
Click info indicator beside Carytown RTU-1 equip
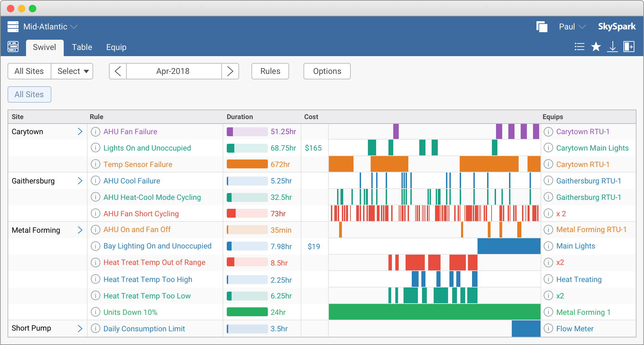tap(548, 131)
